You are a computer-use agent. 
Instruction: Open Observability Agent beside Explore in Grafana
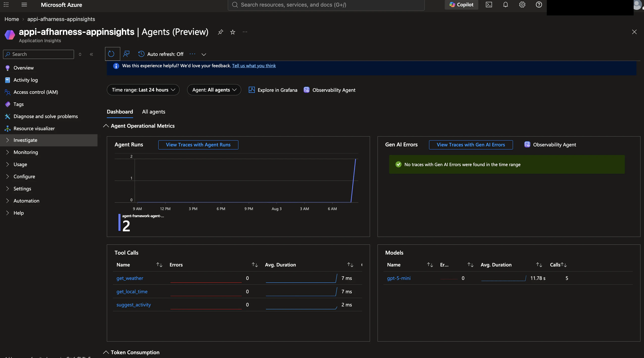pyautogui.click(x=329, y=90)
